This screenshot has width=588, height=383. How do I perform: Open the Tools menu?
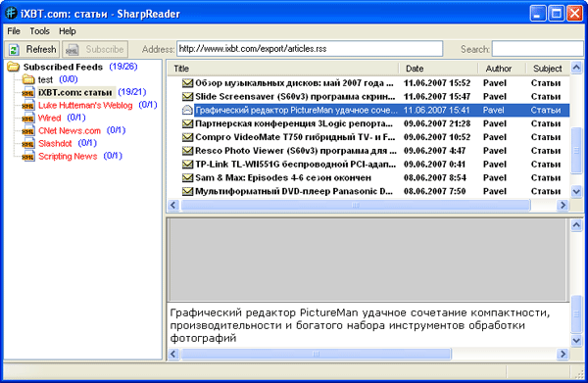pyautogui.click(x=39, y=31)
